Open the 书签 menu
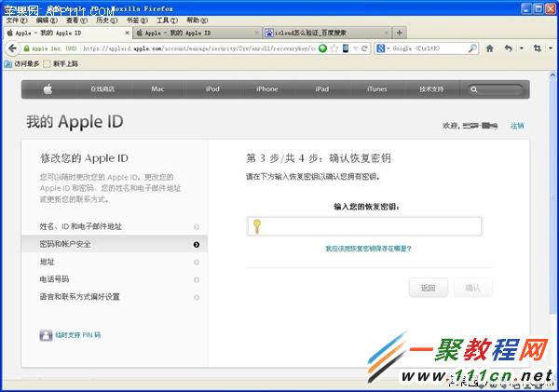This screenshot has height=392, width=559. [x=137, y=20]
